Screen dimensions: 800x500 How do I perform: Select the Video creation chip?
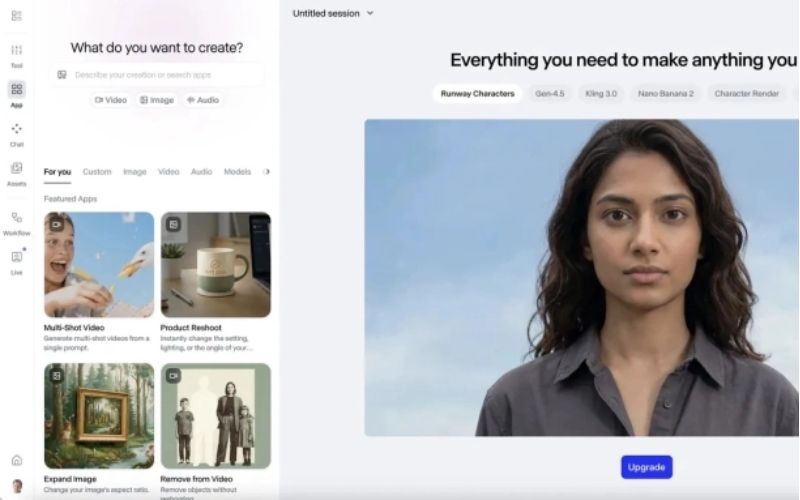tap(111, 100)
